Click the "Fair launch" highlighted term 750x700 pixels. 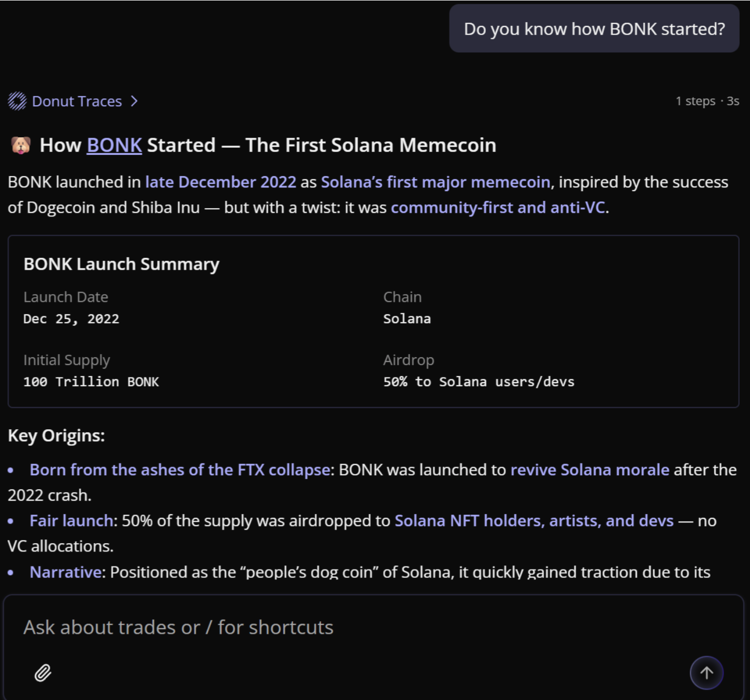73,520
